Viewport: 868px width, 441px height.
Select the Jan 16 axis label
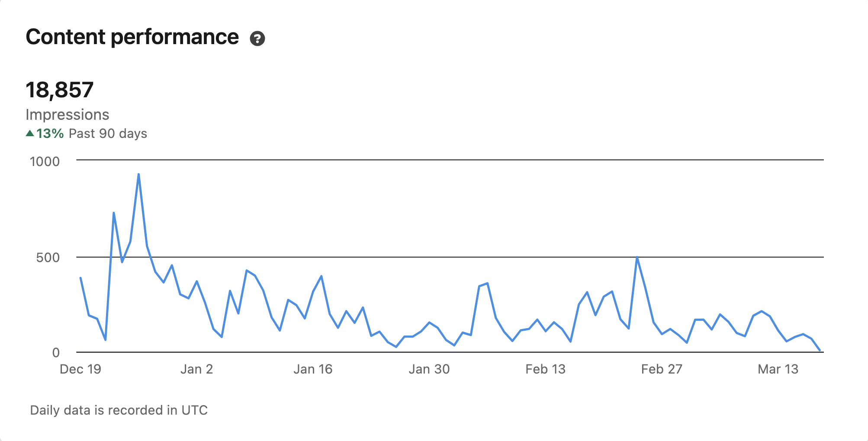click(313, 369)
